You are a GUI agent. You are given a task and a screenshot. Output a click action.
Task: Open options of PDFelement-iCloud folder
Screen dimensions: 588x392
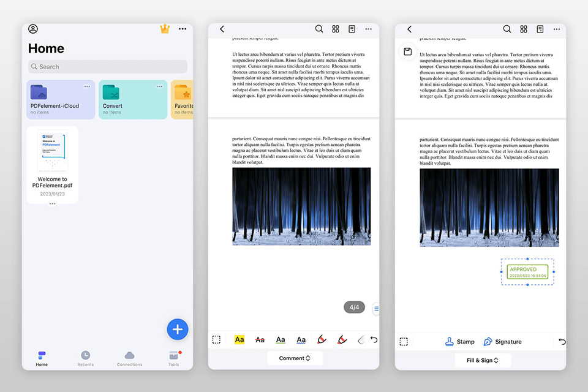pos(87,86)
